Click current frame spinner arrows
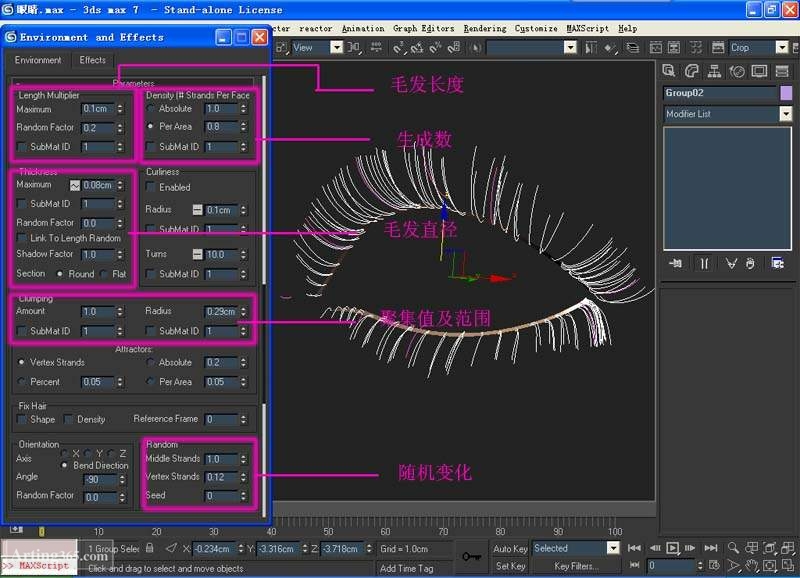Viewport: 800px width, 578px height. click(x=699, y=565)
